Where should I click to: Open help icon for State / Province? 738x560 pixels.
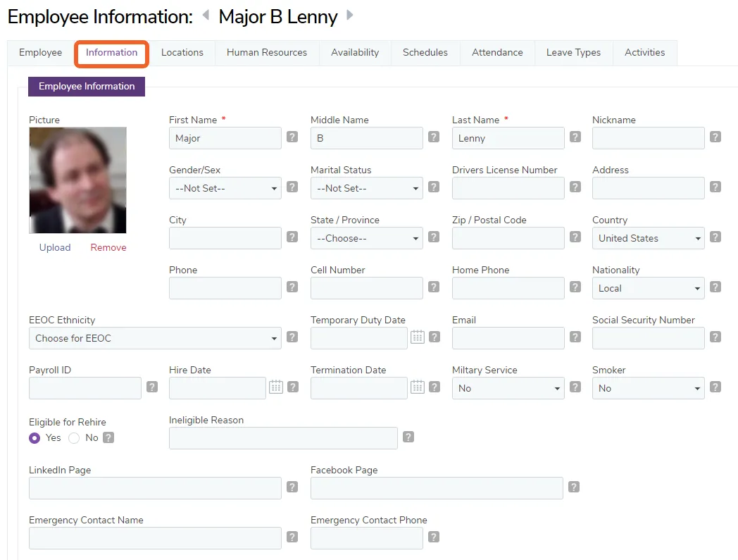point(434,237)
